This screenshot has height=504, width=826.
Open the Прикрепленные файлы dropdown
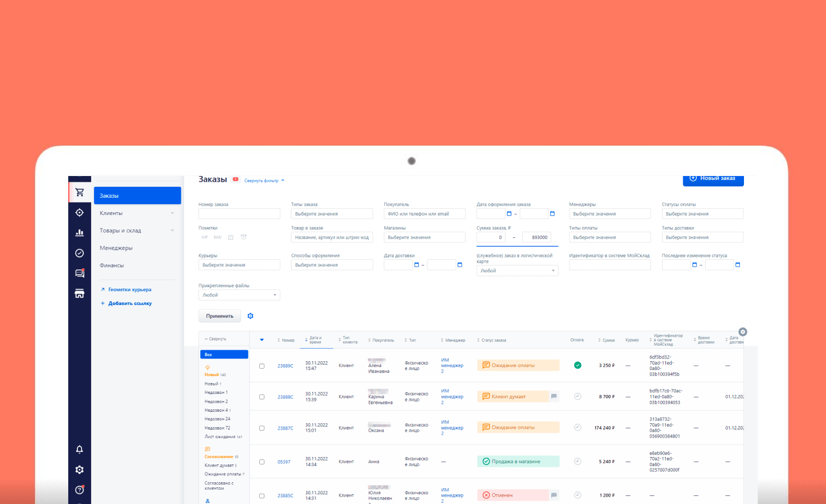239,295
